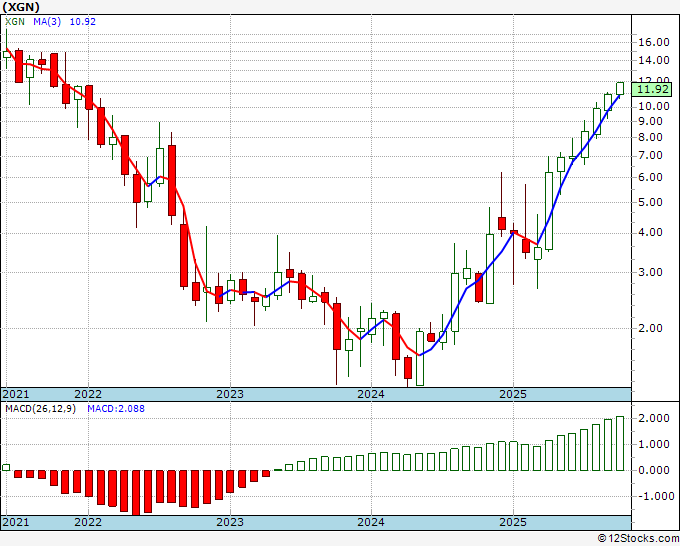This screenshot has width=680, height=546.
Task: Click 2021 on the price chart timeline
Action: coord(16,394)
